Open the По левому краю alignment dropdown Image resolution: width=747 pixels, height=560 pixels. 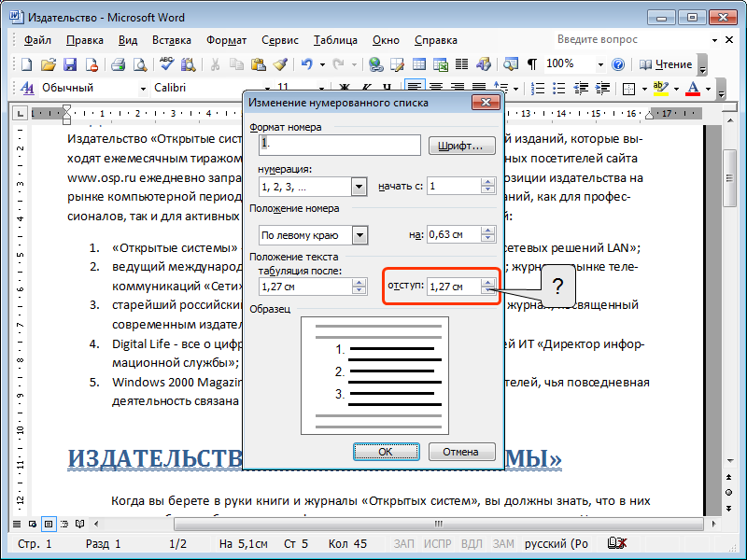[x=359, y=235]
